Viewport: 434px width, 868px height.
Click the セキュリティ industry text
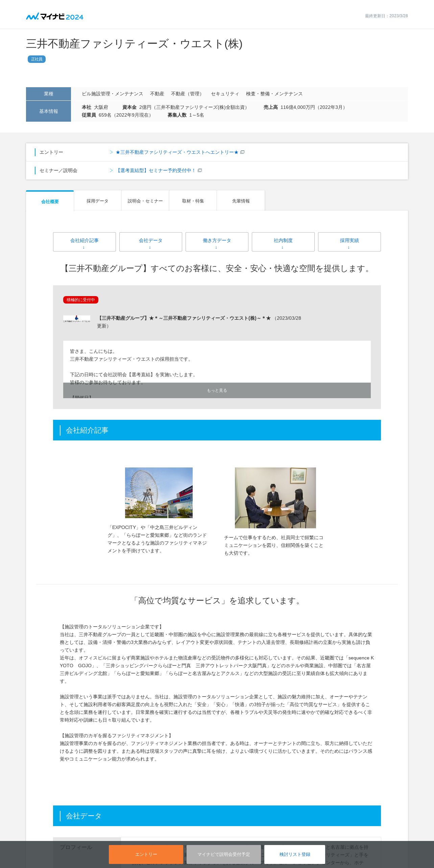[x=225, y=94]
